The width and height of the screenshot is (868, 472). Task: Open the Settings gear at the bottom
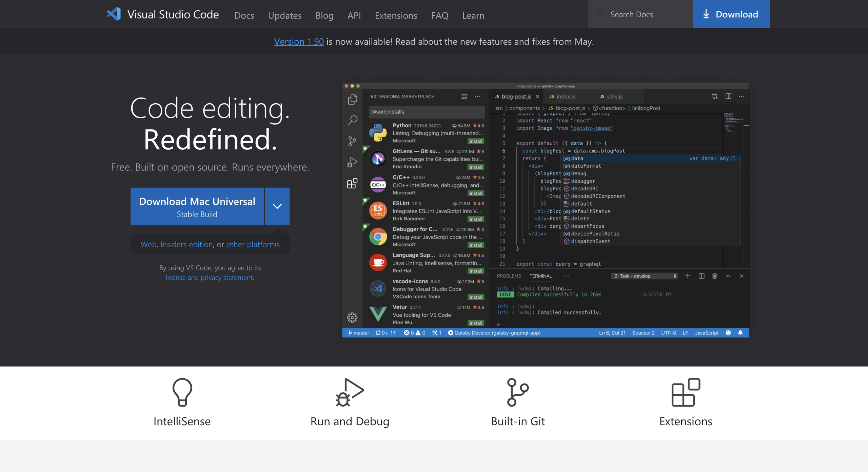(x=352, y=318)
